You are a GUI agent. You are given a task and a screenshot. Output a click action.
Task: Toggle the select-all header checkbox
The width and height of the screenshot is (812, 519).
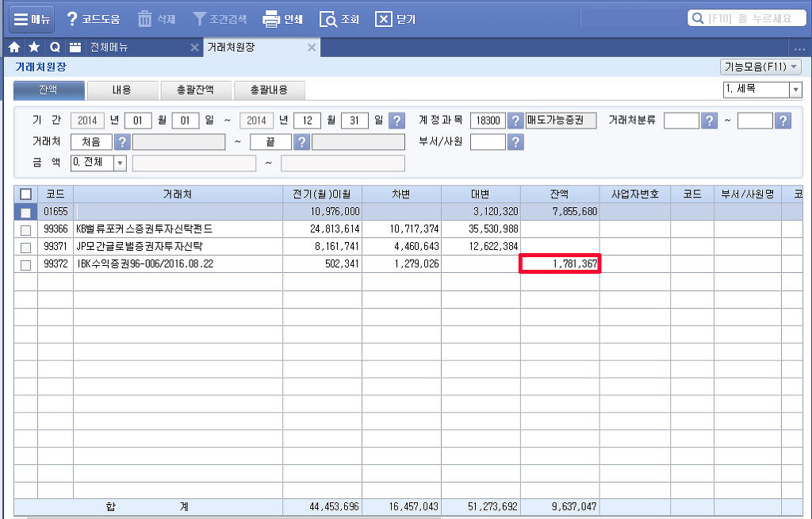click(x=25, y=194)
